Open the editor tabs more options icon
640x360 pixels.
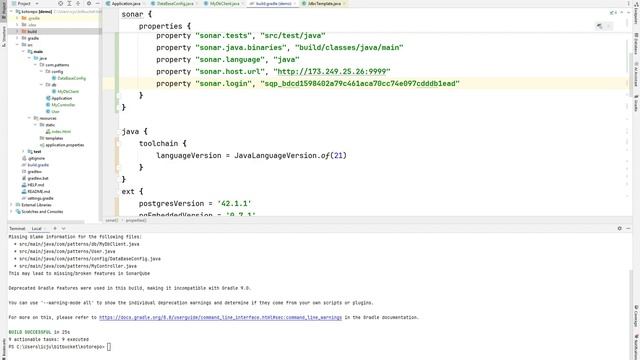click(x=629, y=3)
